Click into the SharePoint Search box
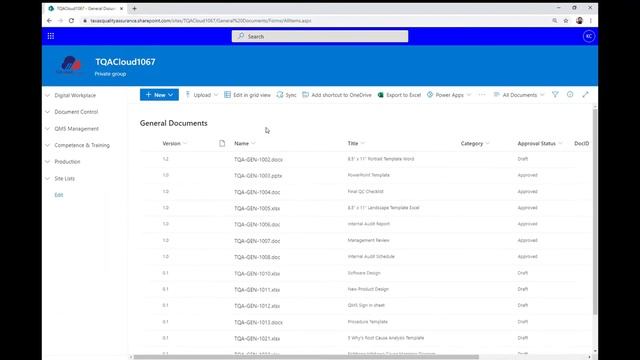Viewport: 640px width, 360px height. click(x=320, y=36)
